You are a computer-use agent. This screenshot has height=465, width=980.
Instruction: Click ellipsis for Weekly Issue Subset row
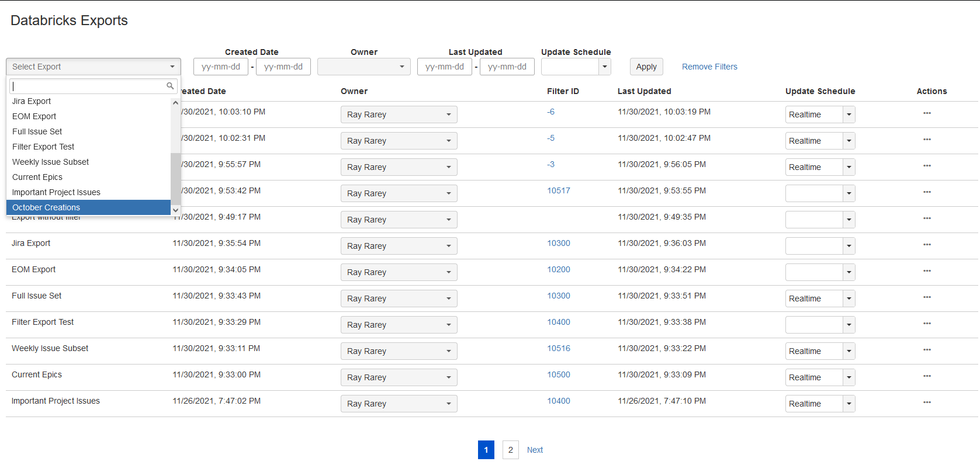pos(927,350)
